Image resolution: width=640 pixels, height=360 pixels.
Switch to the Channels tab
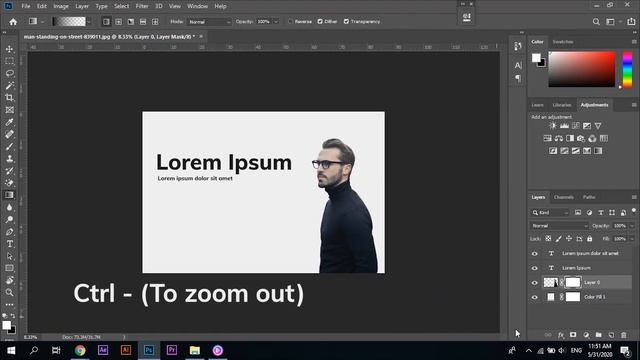coord(564,197)
